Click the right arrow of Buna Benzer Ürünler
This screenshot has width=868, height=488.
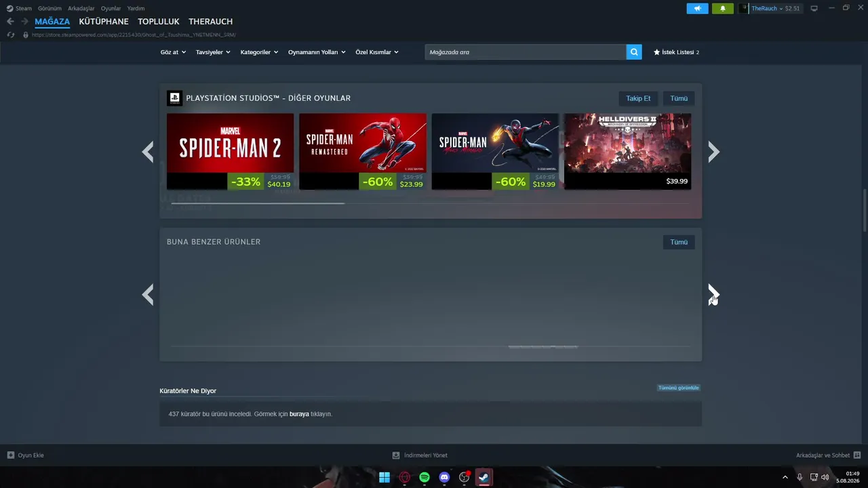coord(713,295)
